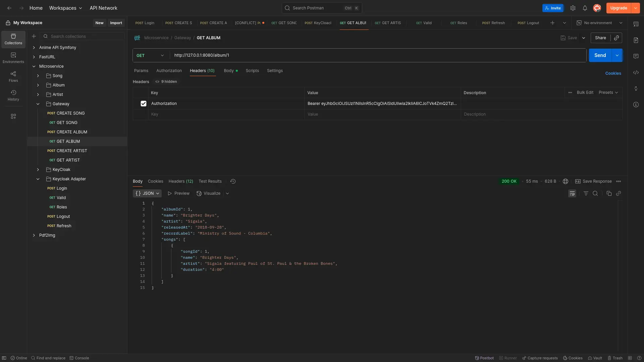Switch to the Params tab

[141, 71]
